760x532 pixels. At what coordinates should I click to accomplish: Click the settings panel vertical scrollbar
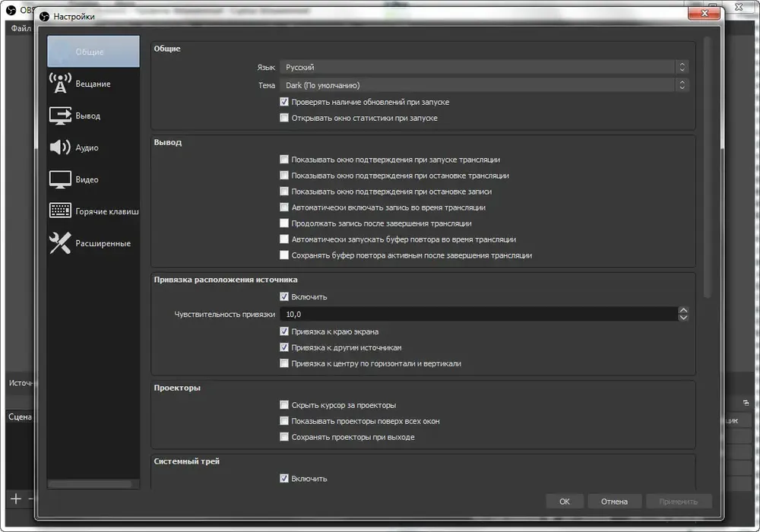click(707, 167)
